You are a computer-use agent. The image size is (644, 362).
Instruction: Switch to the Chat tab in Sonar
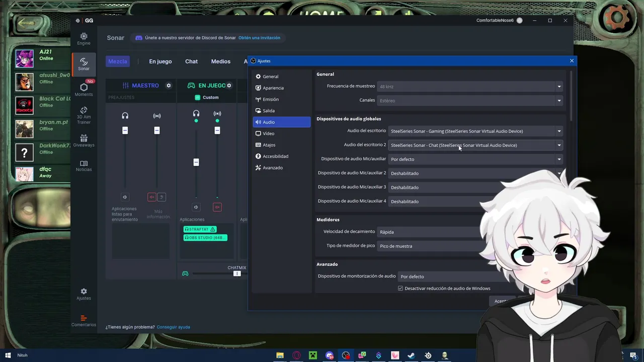point(191,61)
